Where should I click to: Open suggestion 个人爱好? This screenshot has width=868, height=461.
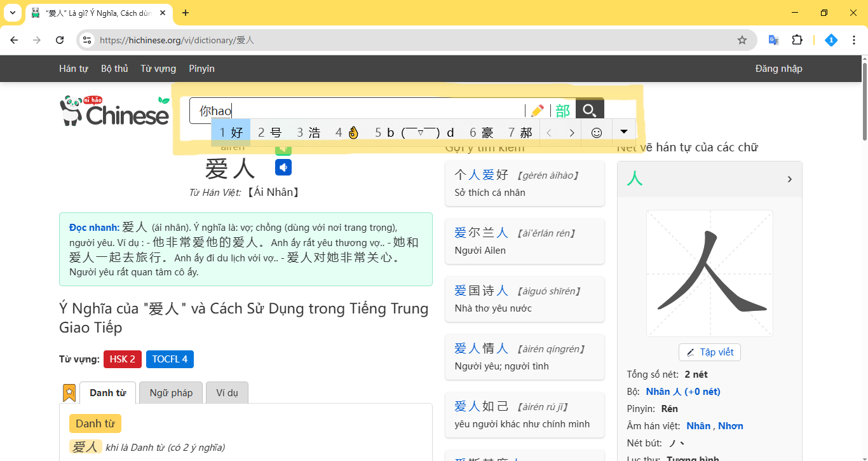[525, 183]
